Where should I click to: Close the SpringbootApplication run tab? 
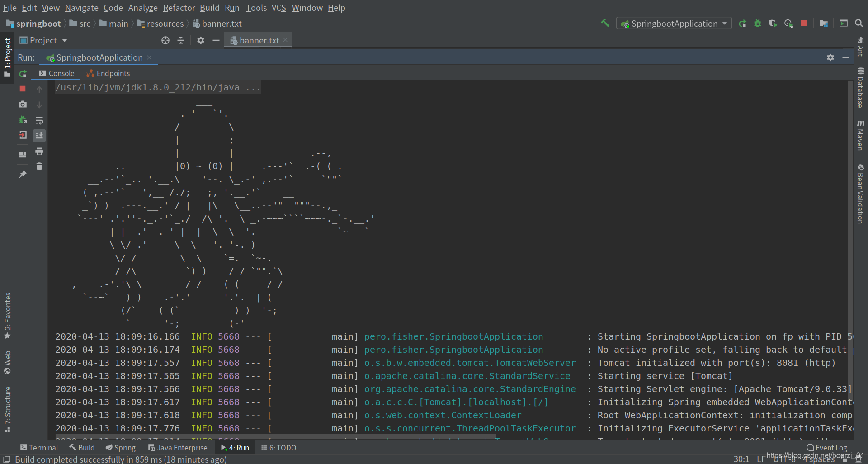pos(149,57)
